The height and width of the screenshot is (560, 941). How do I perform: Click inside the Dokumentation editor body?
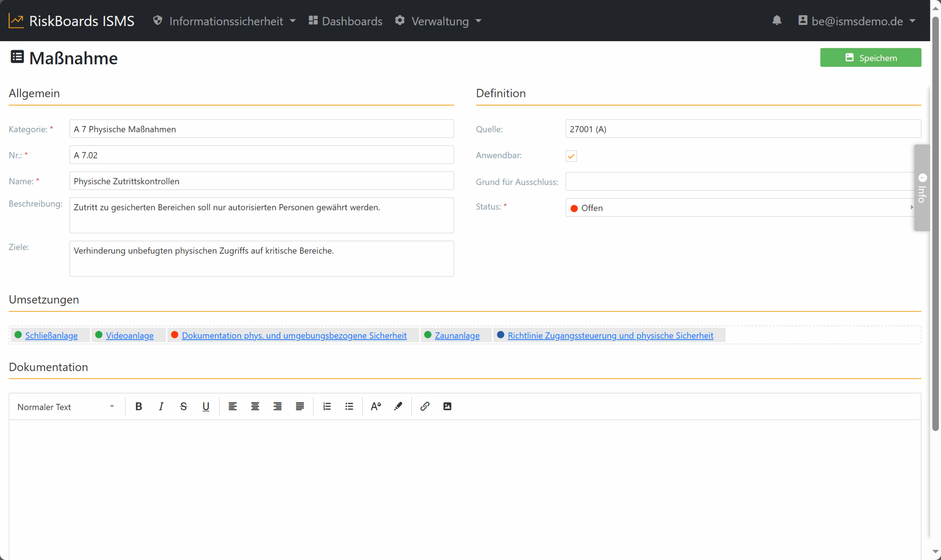(465, 490)
